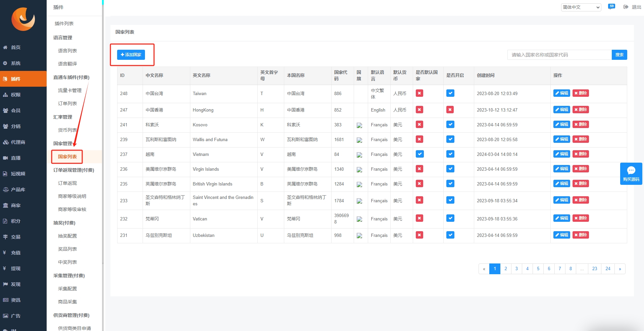The width and height of the screenshot is (644, 331).
Task: Open the 广告 ads sidebar item
Action: 23,316
